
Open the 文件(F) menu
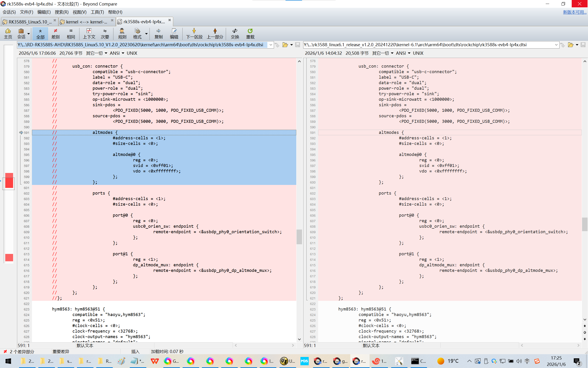point(26,12)
